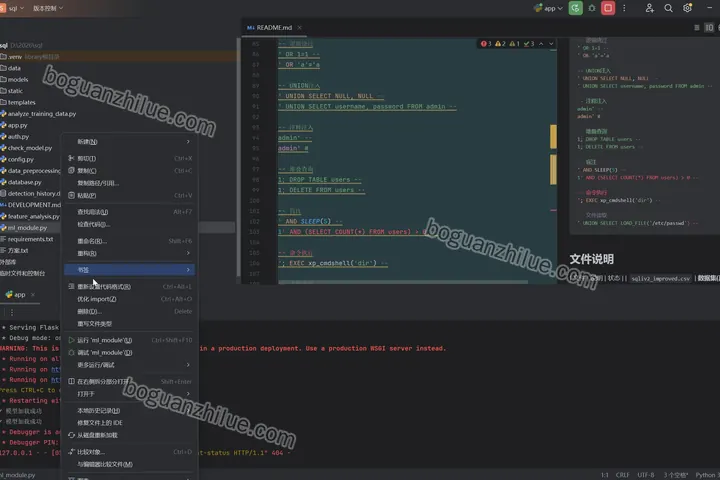Select the README.md editor tab
The image size is (720, 480).
[x=274, y=28]
